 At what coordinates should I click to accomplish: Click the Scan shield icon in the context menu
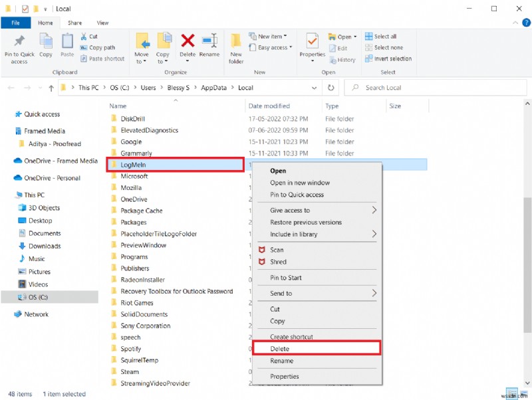[x=262, y=250]
